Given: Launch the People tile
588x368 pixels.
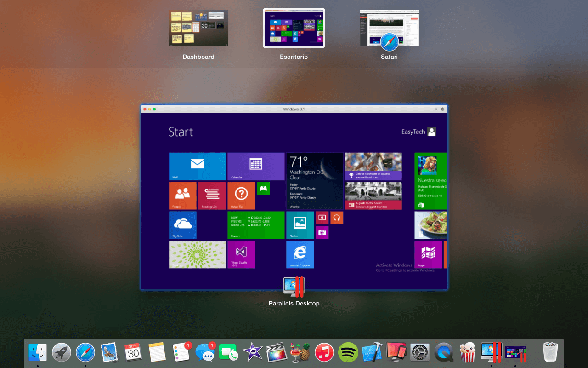Looking at the screenshot, I should point(182,195).
